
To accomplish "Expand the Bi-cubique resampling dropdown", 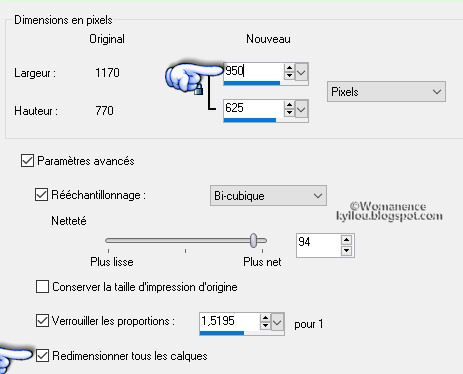I will (x=268, y=196).
